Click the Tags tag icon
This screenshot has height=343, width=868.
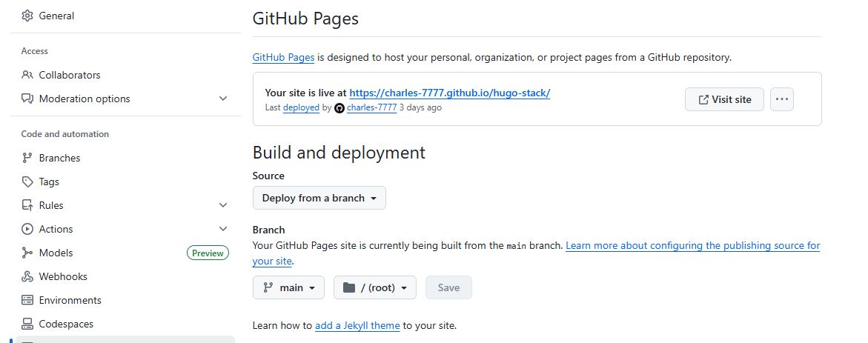point(27,182)
